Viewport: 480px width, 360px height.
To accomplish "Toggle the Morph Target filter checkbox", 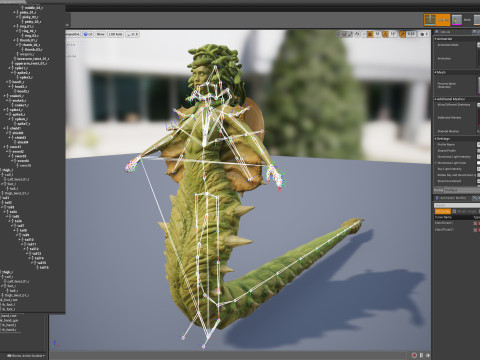I will point(454,211).
